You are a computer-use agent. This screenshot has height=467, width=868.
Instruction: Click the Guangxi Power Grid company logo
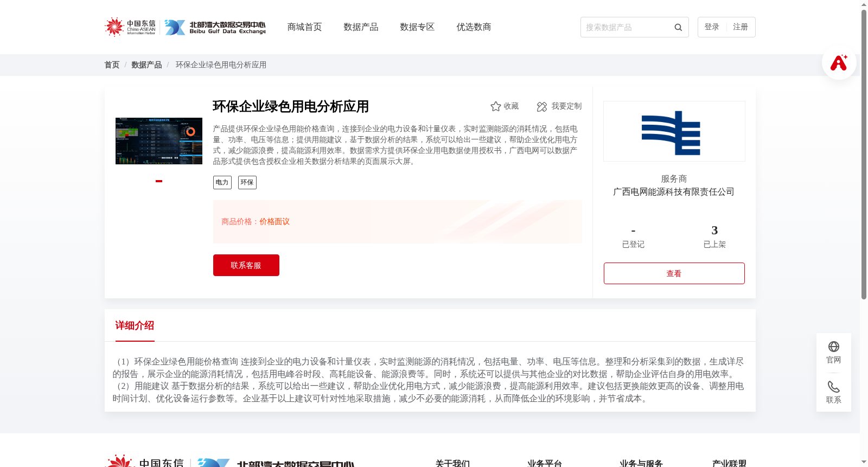674,131
